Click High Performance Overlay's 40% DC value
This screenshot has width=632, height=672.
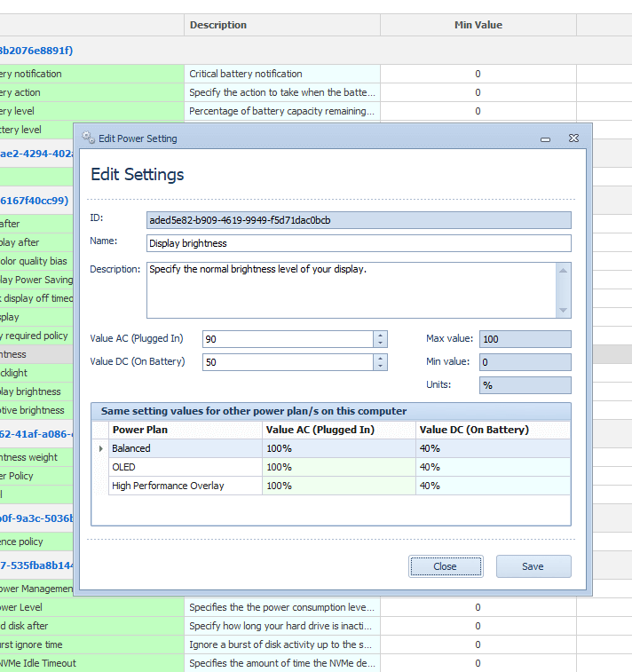[x=493, y=486]
